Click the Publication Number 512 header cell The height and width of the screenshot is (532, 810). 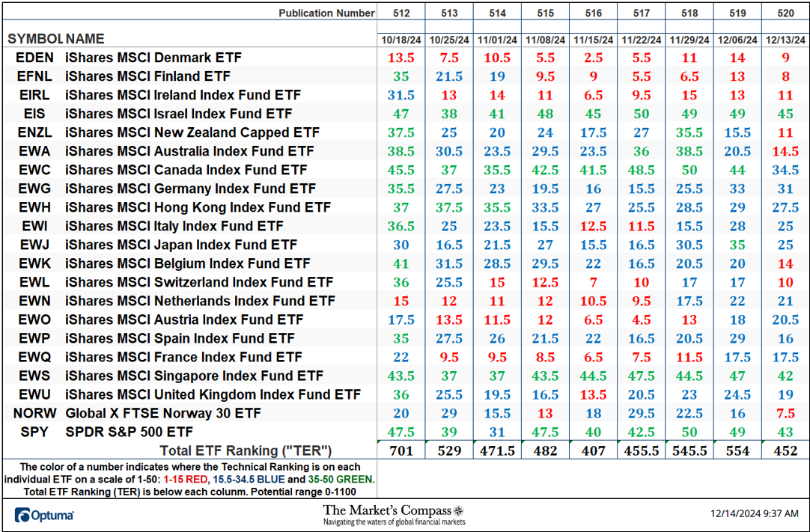click(x=401, y=13)
